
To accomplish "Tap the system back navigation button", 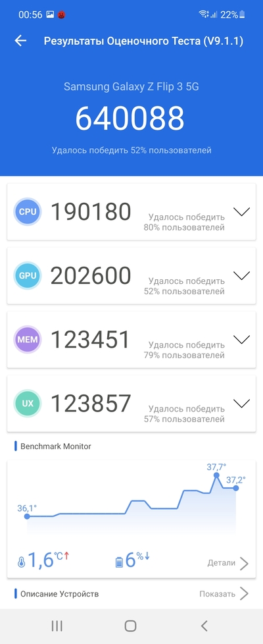I will (204, 626).
